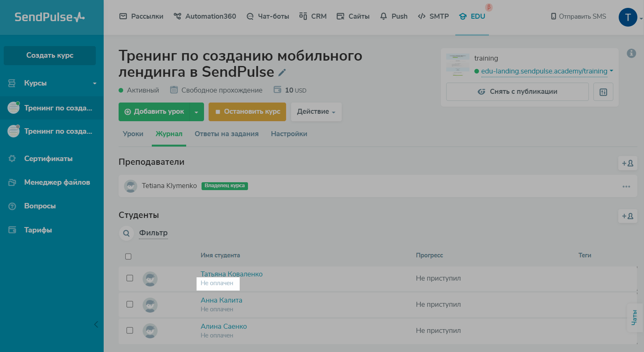Screen dimensions: 644x352
Task: Open the vertical Чаты side tab
Action: (x=634, y=318)
